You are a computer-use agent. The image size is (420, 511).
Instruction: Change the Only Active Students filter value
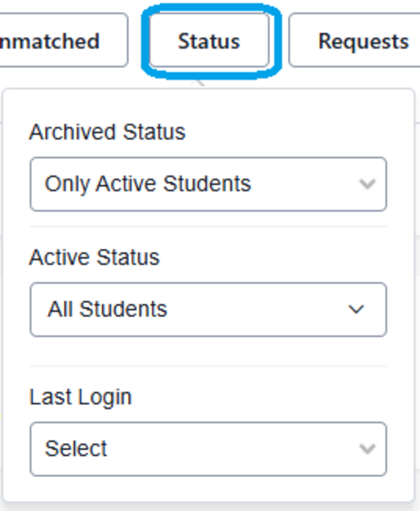(x=210, y=183)
